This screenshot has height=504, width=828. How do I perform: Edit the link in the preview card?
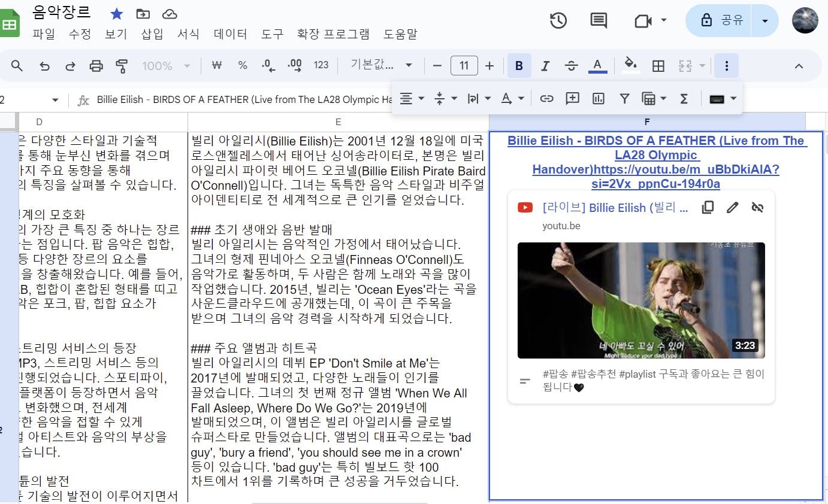[732, 207]
